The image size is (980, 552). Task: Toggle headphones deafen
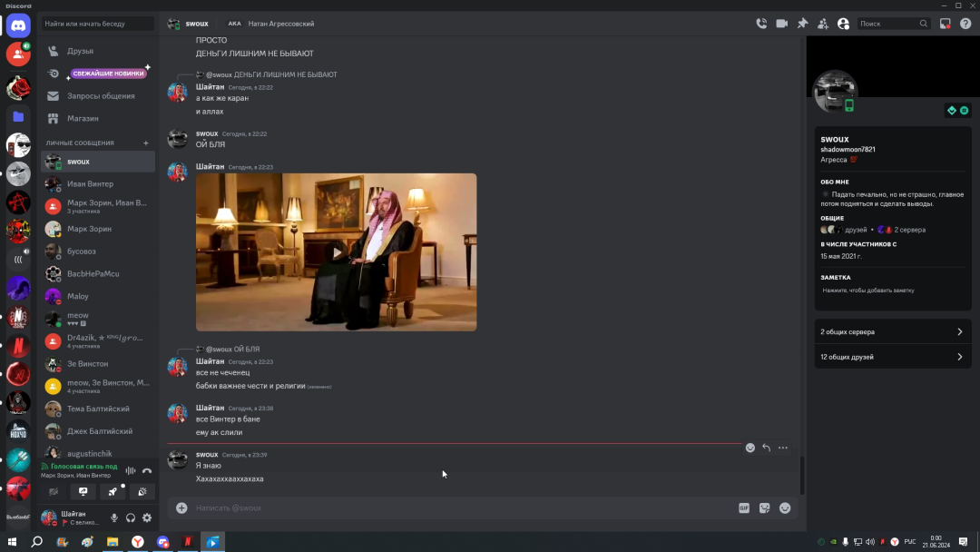pyautogui.click(x=131, y=517)
